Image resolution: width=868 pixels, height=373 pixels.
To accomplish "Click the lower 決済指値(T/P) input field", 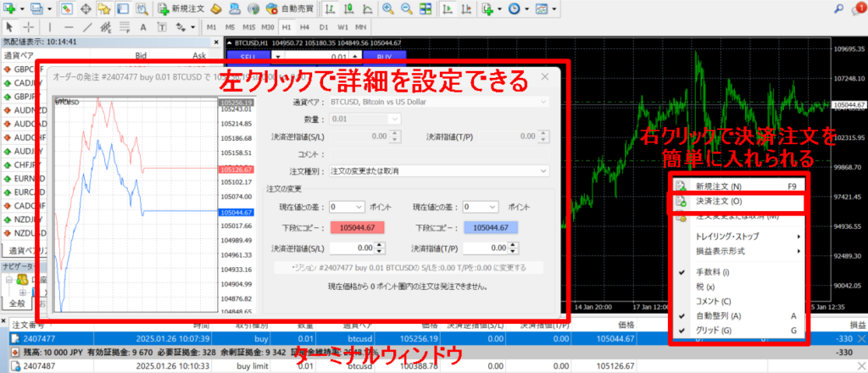I will [x=485, y=248].
